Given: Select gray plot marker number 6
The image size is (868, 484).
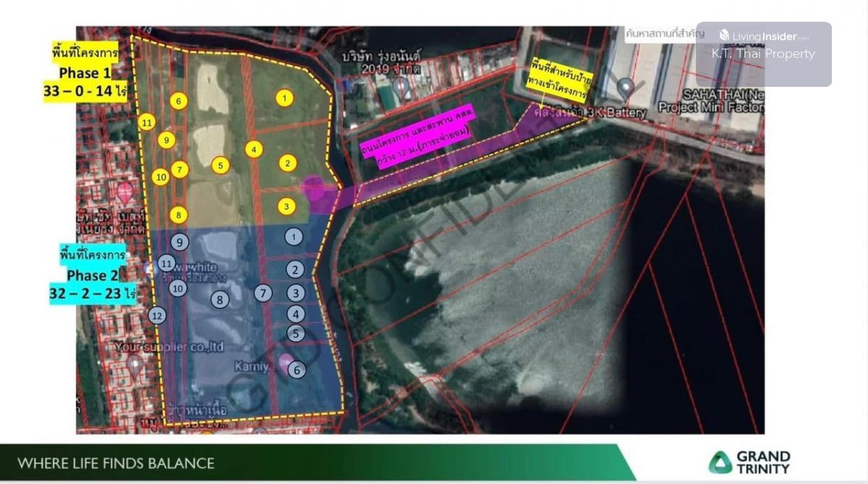Looking at the screenshot, I should tap(297, 370).
